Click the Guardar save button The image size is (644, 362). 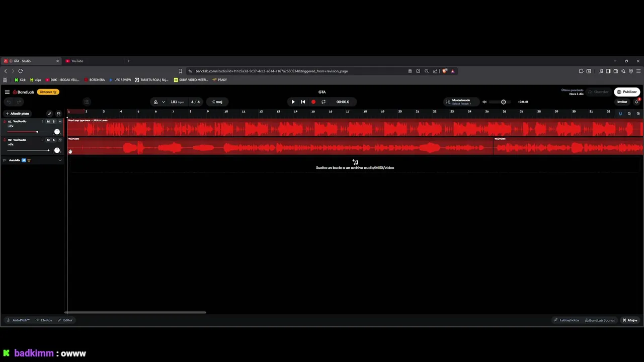[x=600, y=92]
